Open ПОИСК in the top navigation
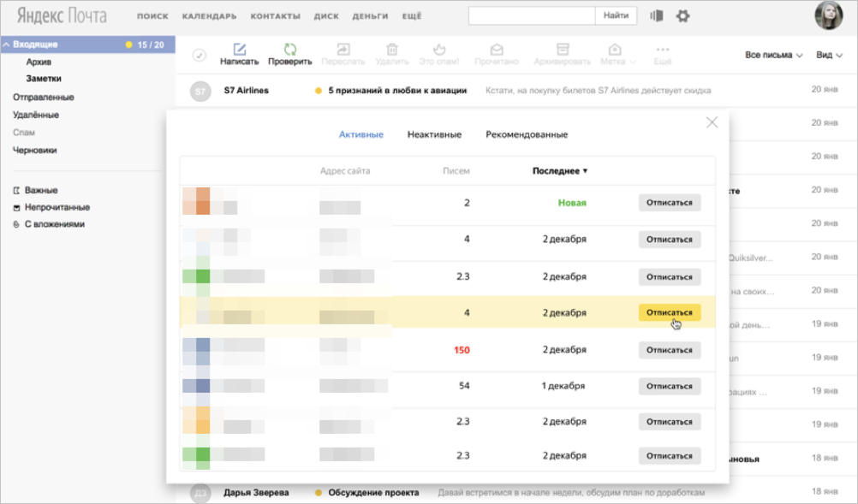Viewport: 858px width, 504px height. tap(152, 16)
